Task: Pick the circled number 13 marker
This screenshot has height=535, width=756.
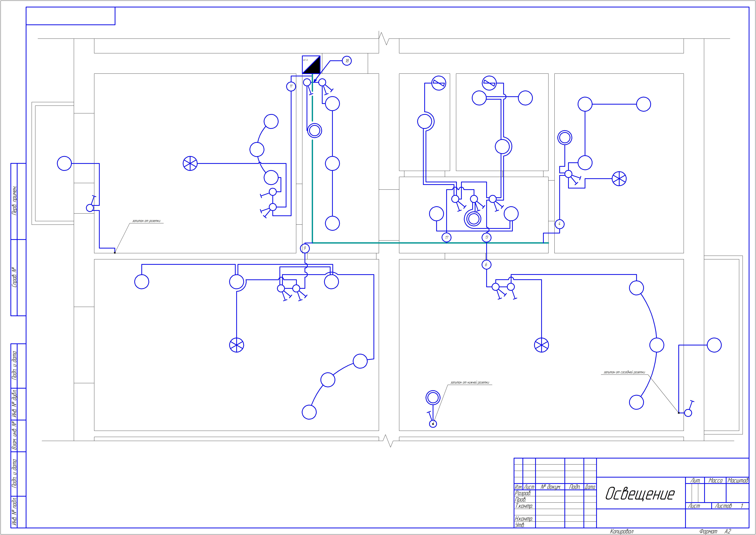Action: (487, 238)
